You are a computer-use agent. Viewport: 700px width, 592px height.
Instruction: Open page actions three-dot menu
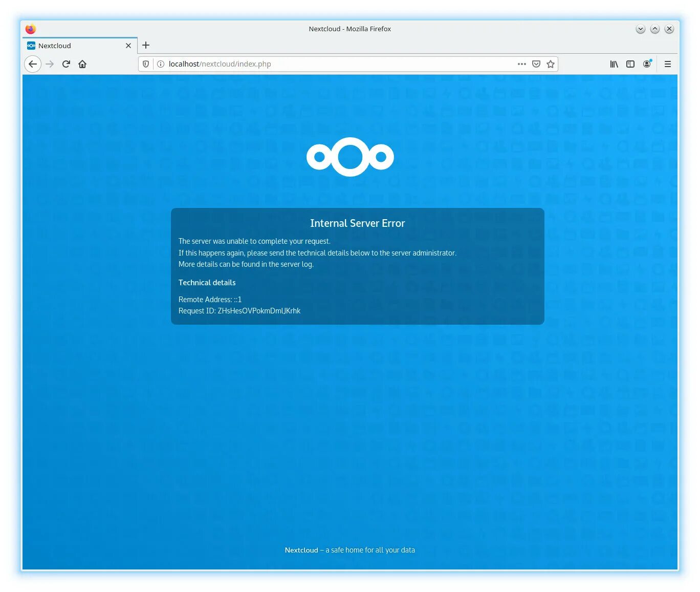[522, 64]
